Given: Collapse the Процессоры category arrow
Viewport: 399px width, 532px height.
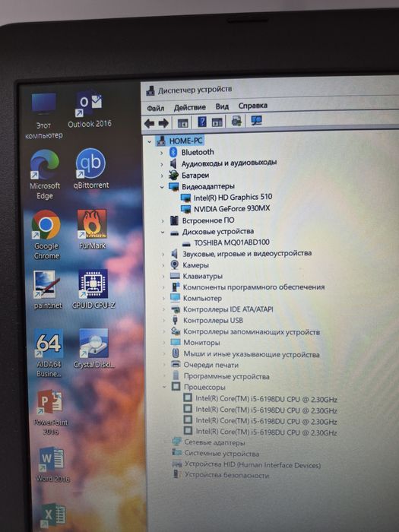Looking at the screenshot, I should tap(165, 387).
